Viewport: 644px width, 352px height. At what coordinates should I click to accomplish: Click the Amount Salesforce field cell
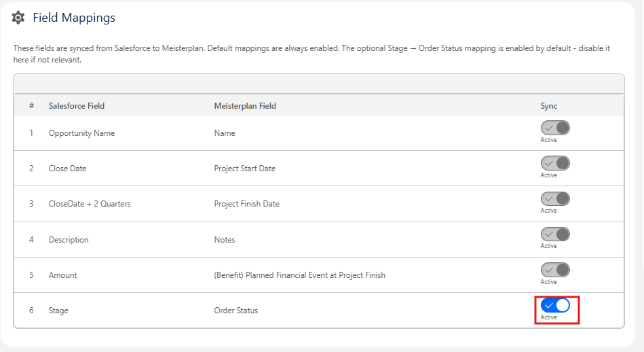point(63,275)
